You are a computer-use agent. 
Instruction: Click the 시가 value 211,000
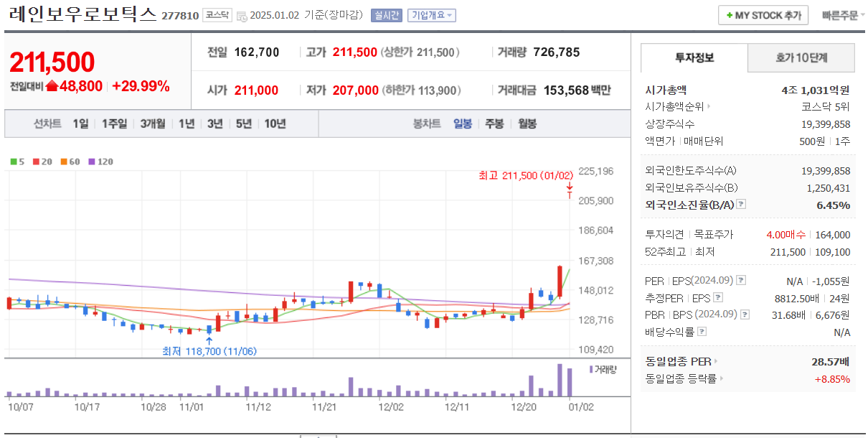[x=256, y=90]
